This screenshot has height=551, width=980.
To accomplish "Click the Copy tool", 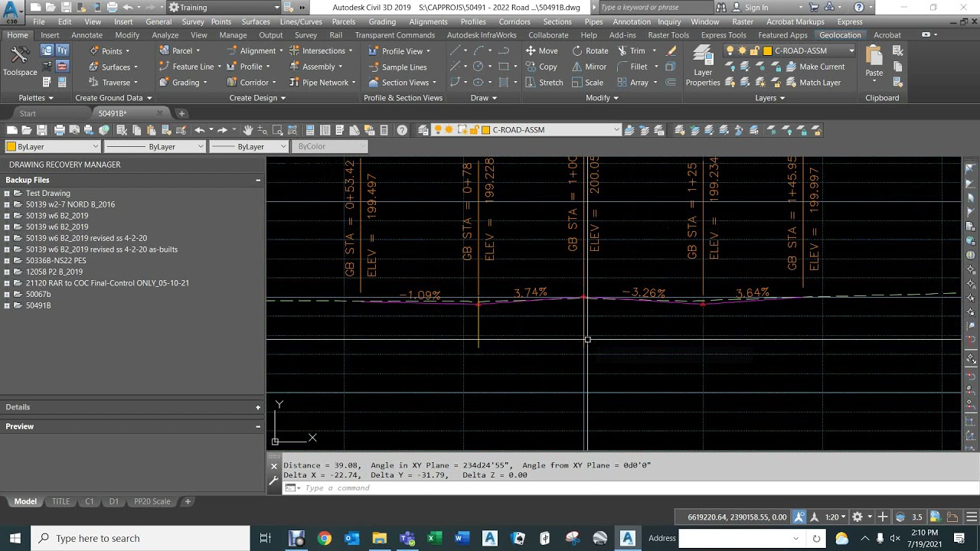I will point(541,67).
